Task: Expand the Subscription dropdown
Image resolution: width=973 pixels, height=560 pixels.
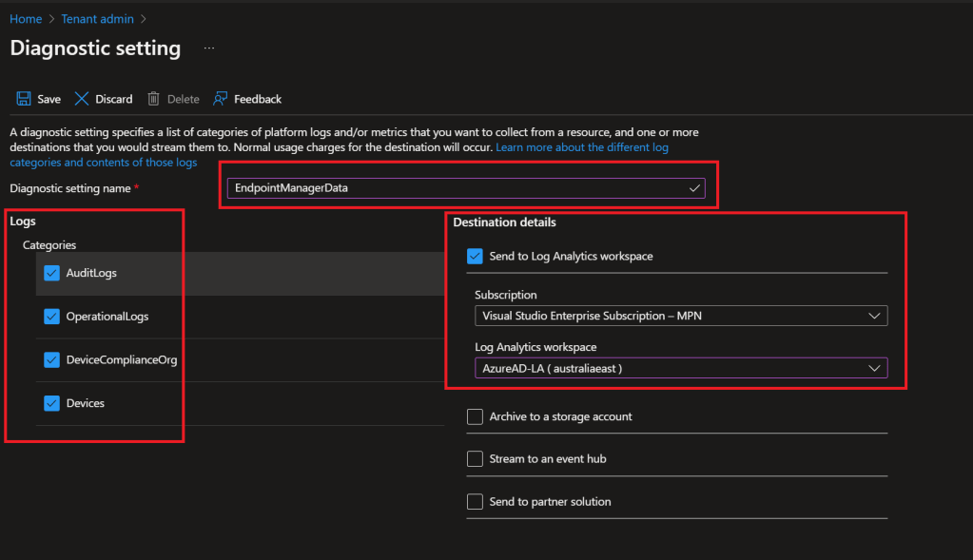Action: click(680, 316)
